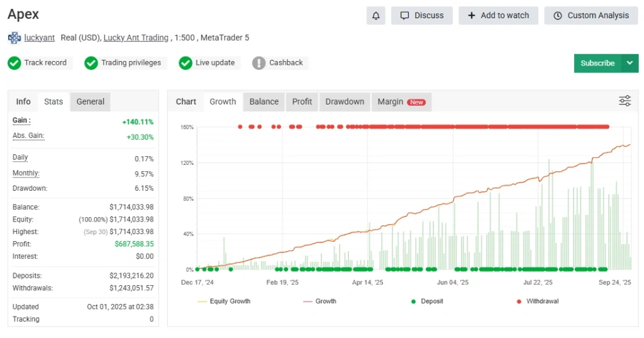644x338 pixels.
Task: Click the $1,243,051.57 withdrawals value
Action: (x=131, y=288)
